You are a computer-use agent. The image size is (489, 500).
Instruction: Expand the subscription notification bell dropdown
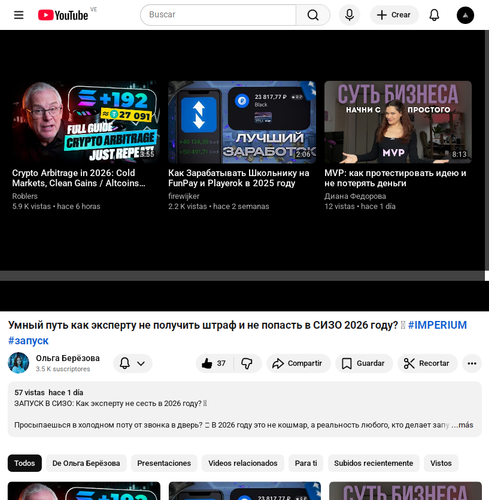[133, 363]
